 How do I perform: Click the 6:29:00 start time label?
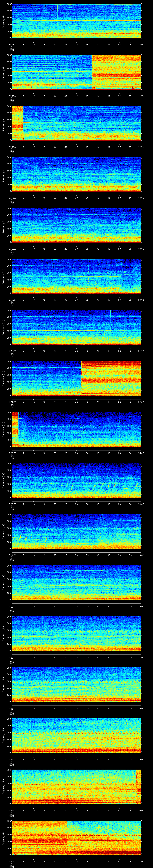click(x=12, y=810)
